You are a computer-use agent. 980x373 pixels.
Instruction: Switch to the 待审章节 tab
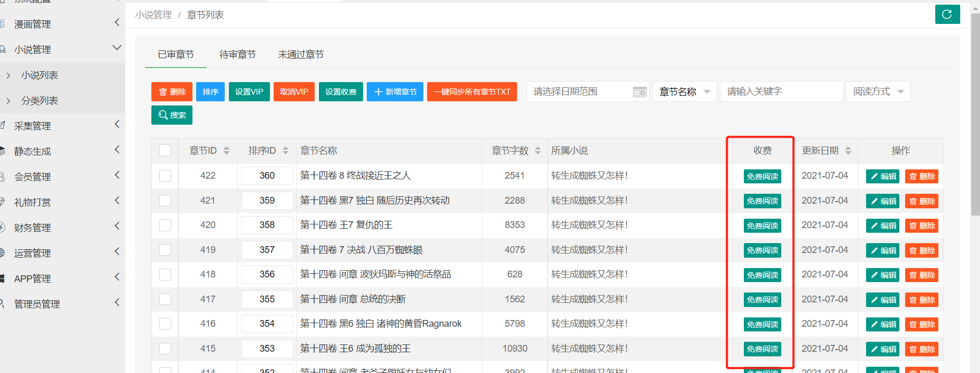click(237, 55)
